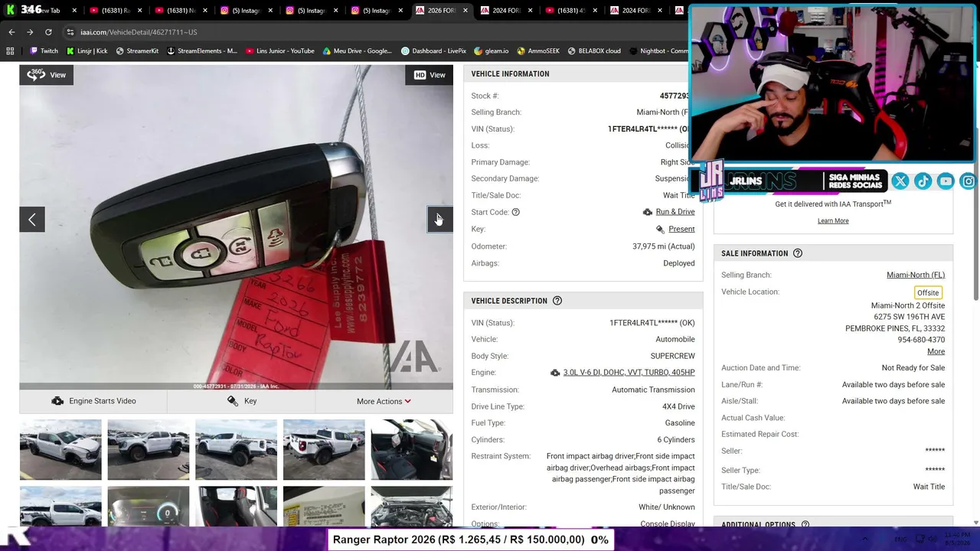
Task: Open the AmmoSEEK bookmark
Action: coord(538,51)
